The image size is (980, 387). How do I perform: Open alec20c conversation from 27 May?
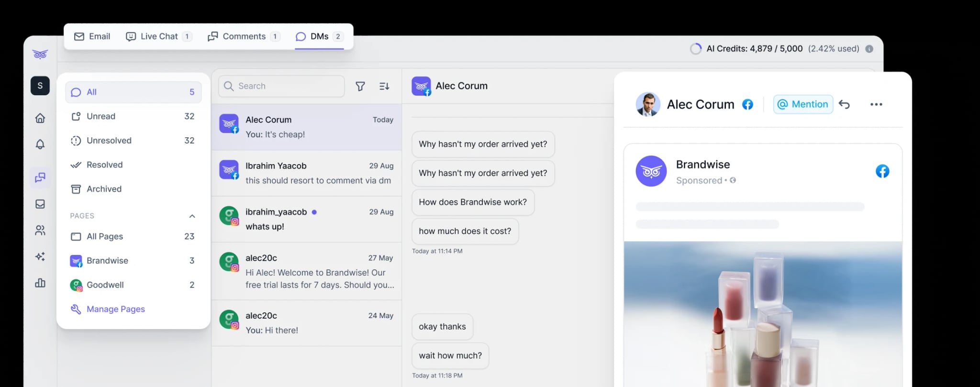pyautogui.click(x=306, y=271)
